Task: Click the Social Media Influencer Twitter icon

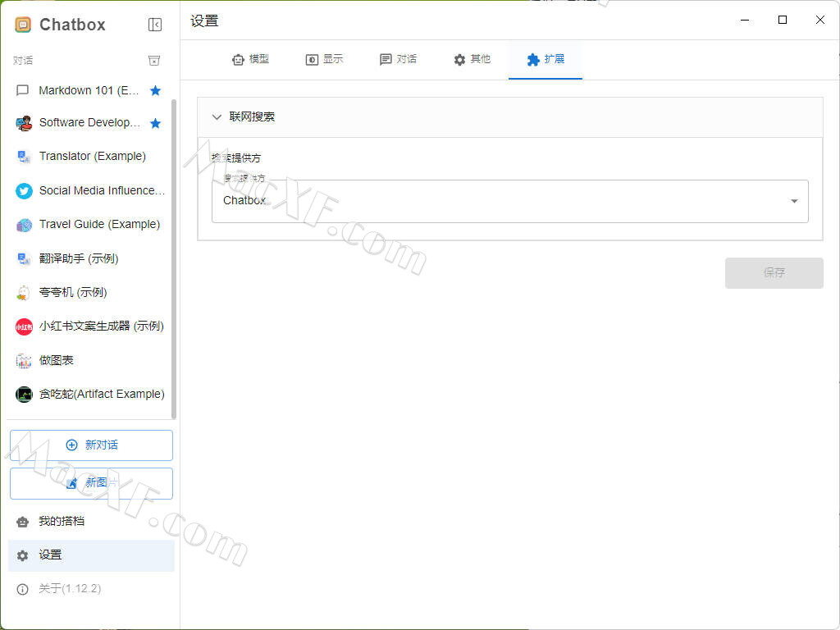Action: coord(24,190)
